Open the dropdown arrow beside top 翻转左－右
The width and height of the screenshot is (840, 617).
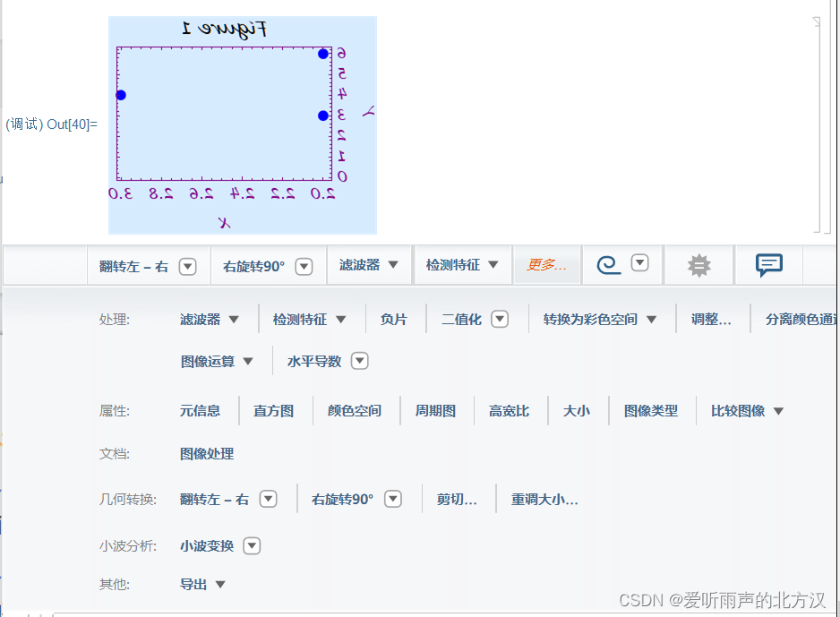[187, 266]
